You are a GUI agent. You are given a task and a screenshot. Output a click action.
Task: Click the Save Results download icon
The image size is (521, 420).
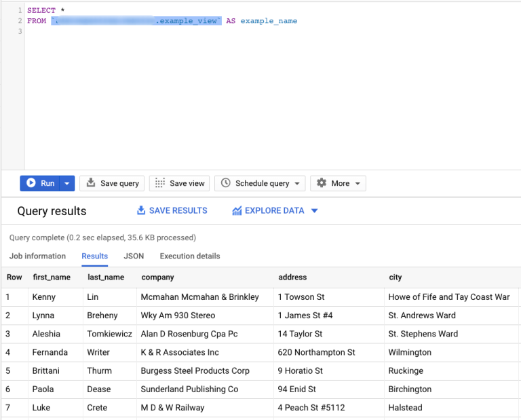pyautogui.click(x=141, y=211)
